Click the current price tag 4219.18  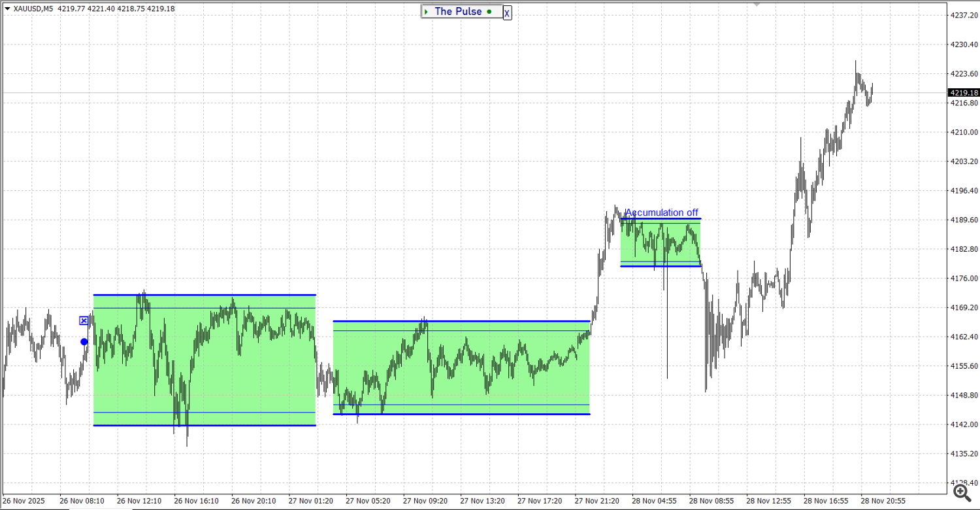pos(964,92)
